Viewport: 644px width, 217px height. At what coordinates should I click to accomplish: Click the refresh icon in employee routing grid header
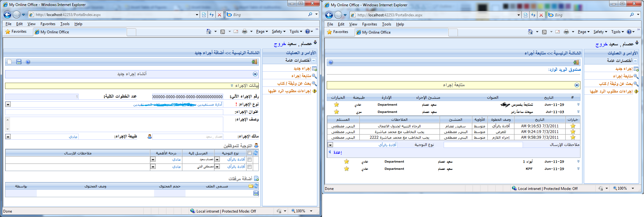tap(256, 153)
